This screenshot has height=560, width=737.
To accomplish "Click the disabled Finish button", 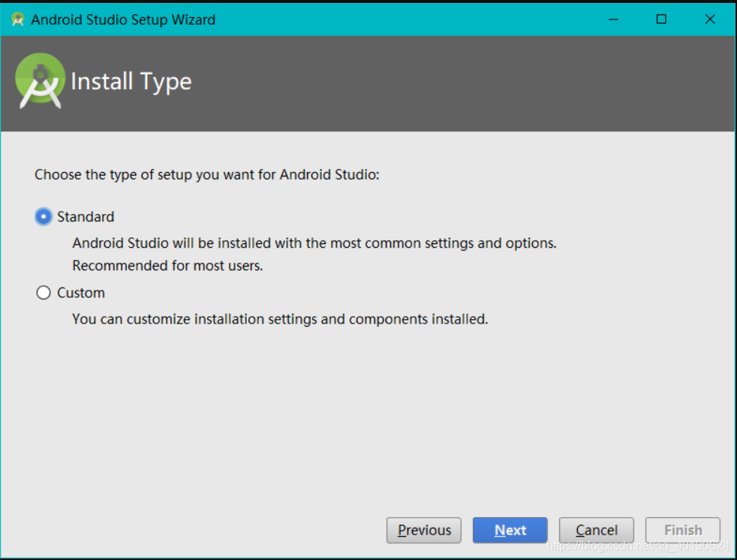I will point(683,530).
